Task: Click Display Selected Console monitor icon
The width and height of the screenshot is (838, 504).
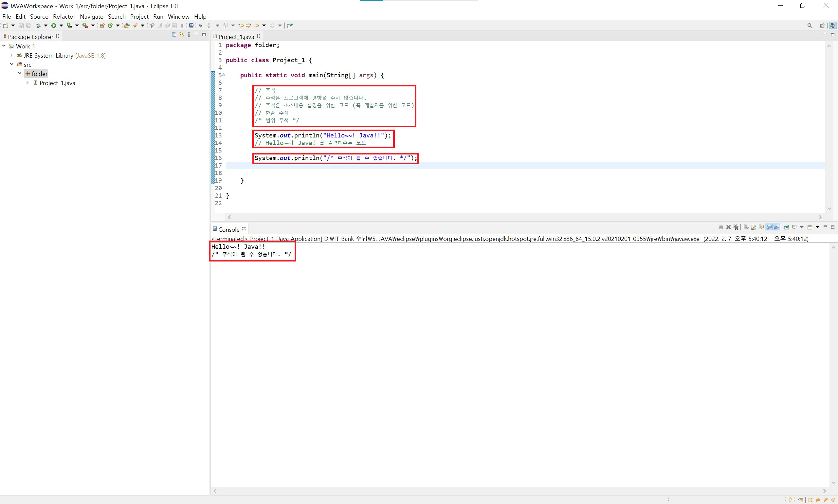Action: pos(794,227)
